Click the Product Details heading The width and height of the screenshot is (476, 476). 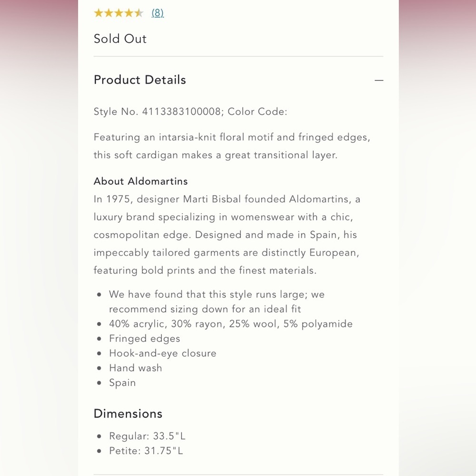140,80
